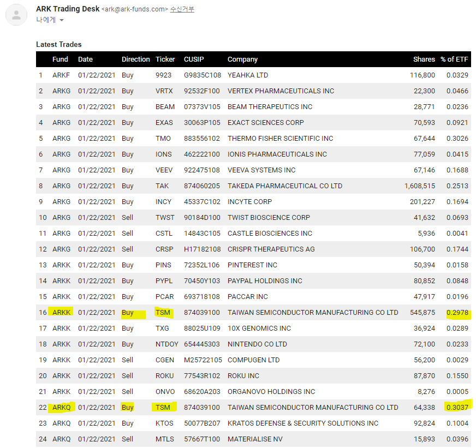Click highlighted ARKK fund in row 16
The image size is (476, 448).
(62, 312)
